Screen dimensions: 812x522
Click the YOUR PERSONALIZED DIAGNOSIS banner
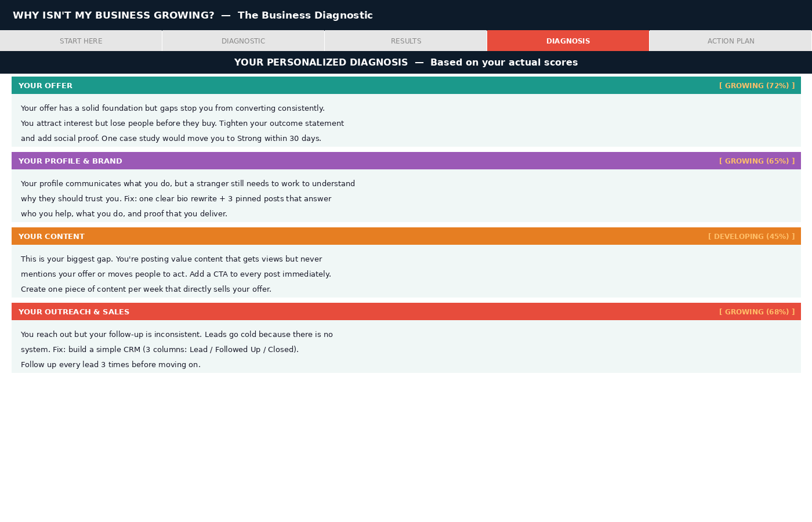pos(406,62)
